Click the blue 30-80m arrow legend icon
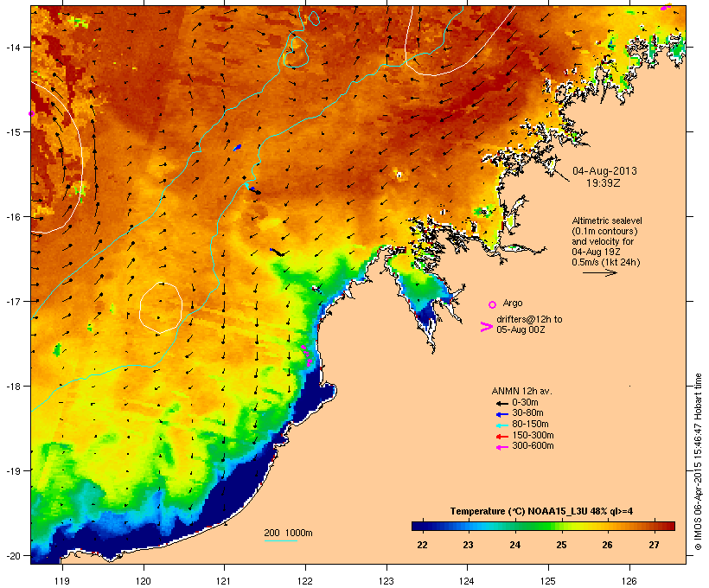This screenshot has height=588, width=709. point(501,414)
